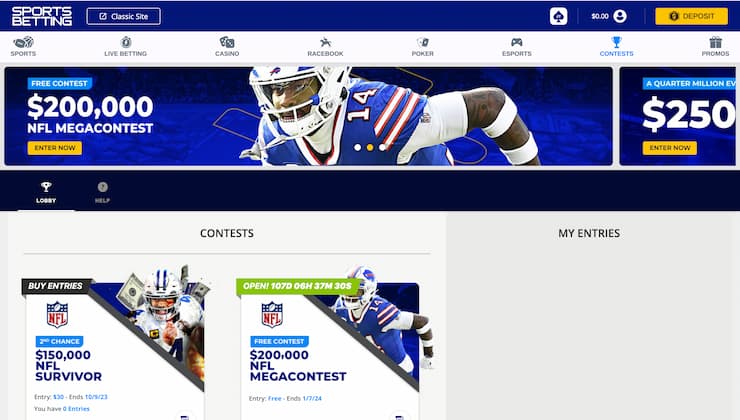The image size is (740, 420).
Task: Open the Live Betting icon
Action: click(126, 42)
